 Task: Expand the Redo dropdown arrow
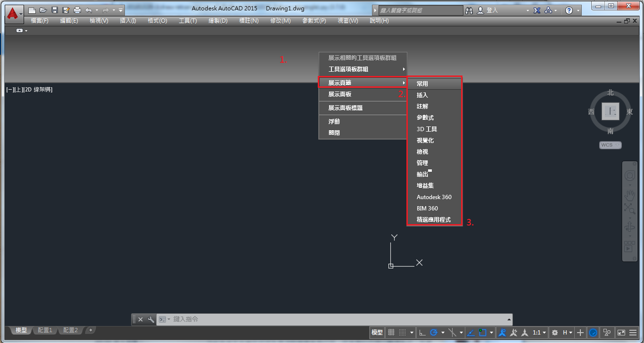pyautogui.click(x=113, y=9)
